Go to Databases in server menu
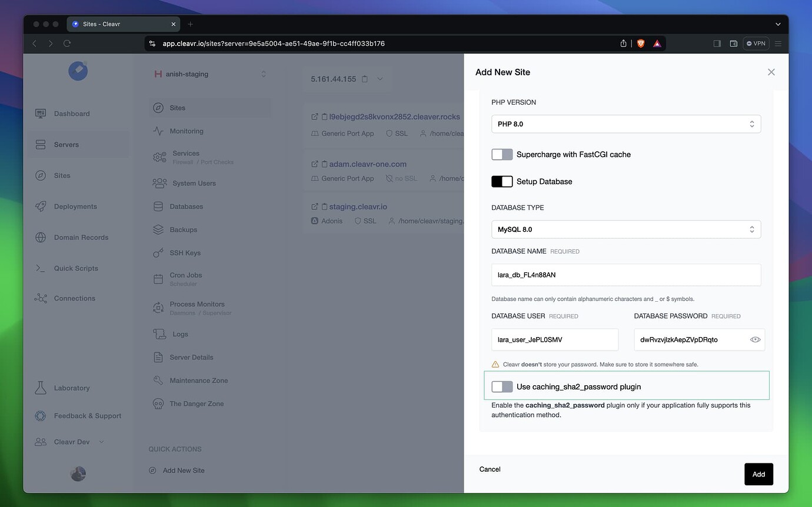 pos(186,206)
